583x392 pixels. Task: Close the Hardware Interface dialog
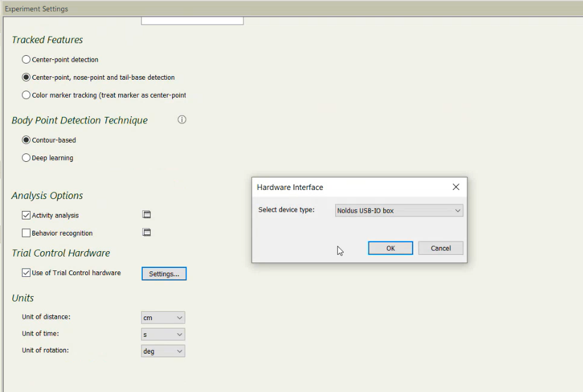pos(456,187)
